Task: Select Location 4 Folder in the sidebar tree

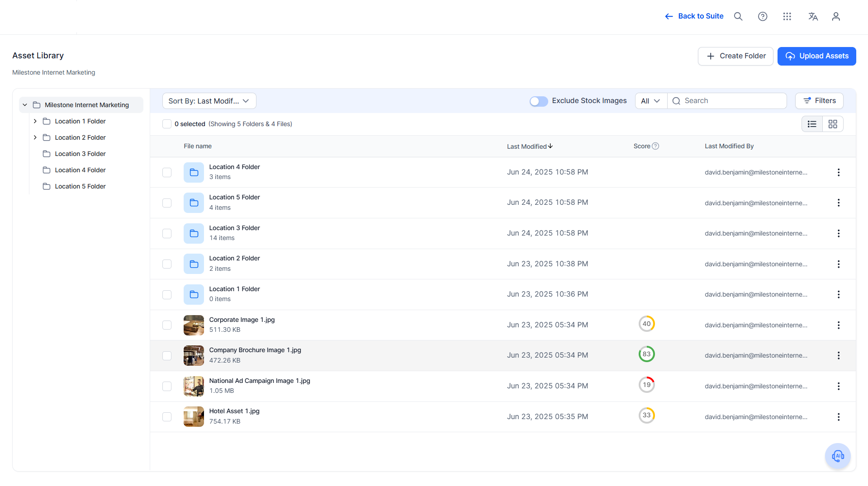Action: (80, 170)
